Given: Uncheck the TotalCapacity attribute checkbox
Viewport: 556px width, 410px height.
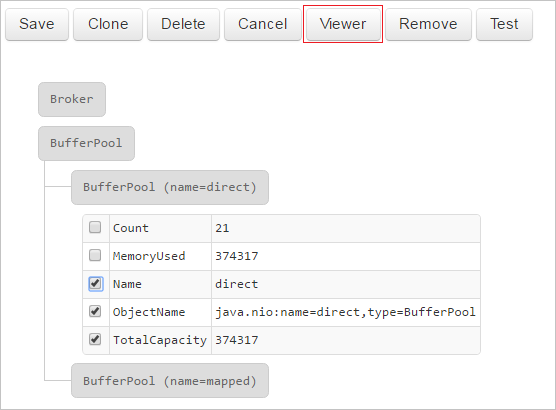Looking at the screenshot, I should (x=95, y=339).
